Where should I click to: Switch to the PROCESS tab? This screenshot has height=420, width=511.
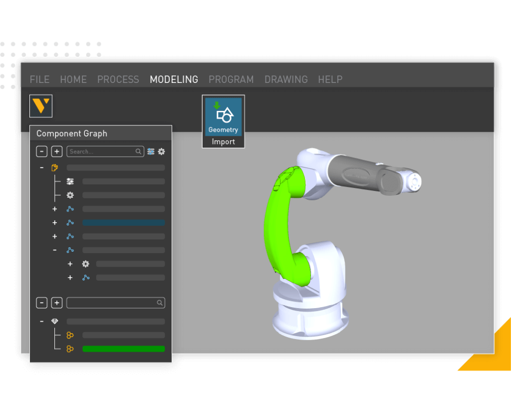(118, 79)
